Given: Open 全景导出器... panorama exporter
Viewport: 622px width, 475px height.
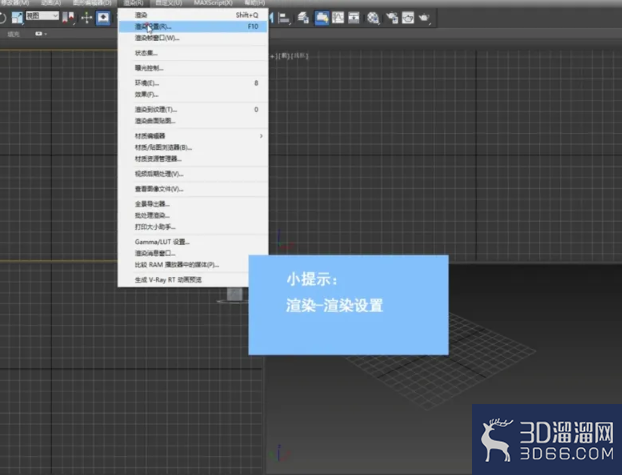Looking at the screenshot, I should point(193,204).
